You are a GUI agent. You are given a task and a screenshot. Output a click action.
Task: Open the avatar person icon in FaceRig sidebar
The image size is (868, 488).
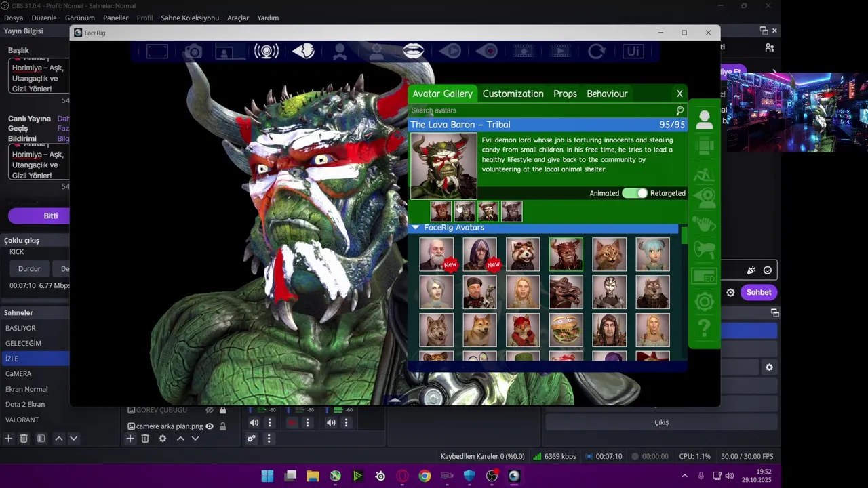point(704,120)
